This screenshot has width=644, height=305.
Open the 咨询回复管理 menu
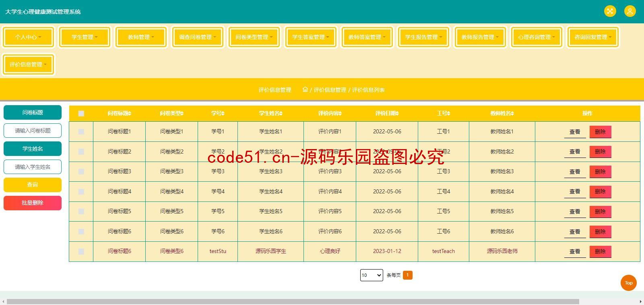pyautogui.click(x=593, y=37)
